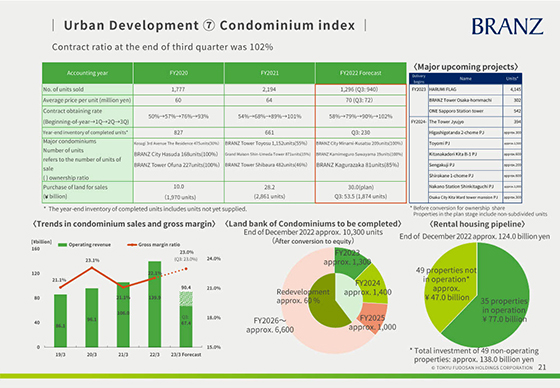Click the year-end inventory footnote under the table

point(145,209)
